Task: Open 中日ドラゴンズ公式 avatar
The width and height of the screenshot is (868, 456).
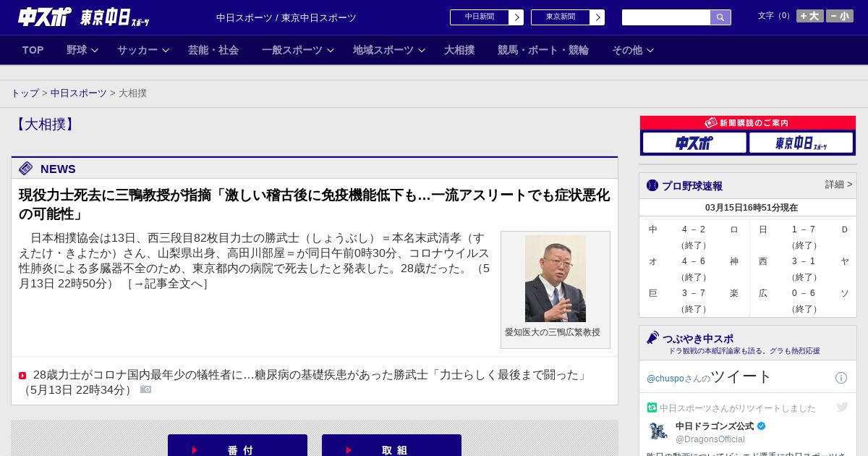Action: (x=658, y=431)
